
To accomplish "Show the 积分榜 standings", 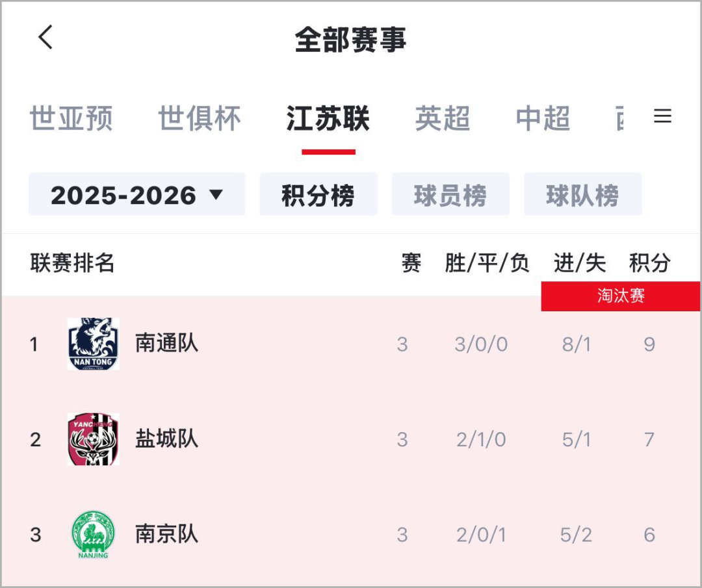I will point(318,195).
